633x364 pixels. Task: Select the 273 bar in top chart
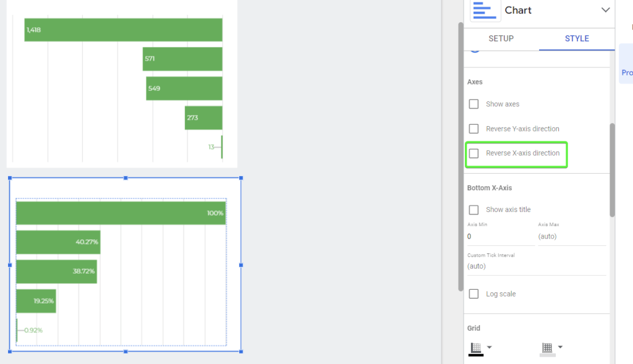pos(203,118)
